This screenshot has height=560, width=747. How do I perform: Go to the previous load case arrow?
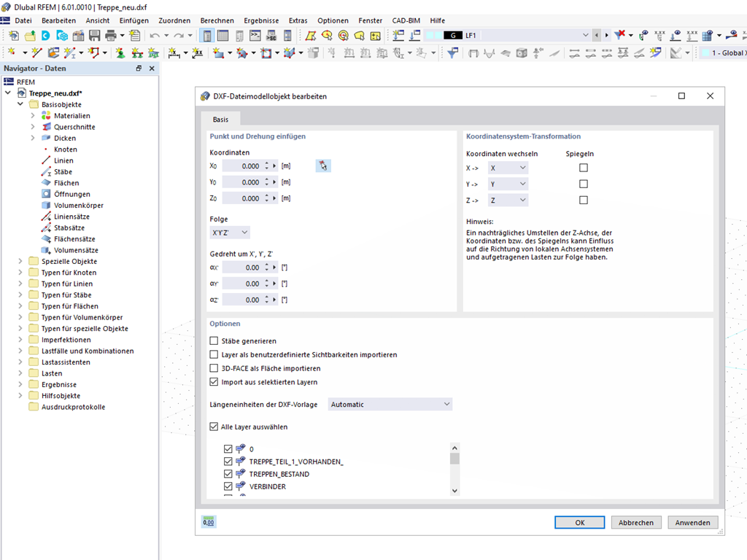(597, 35)
